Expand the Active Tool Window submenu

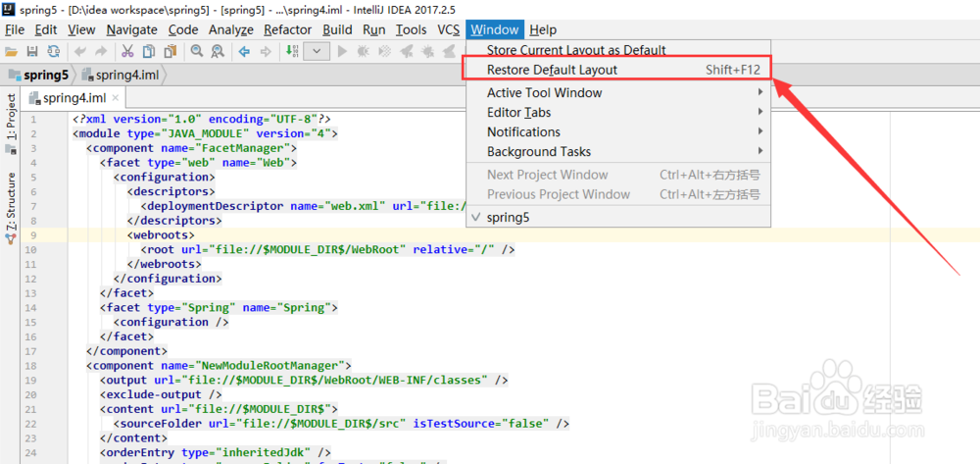point(619,92)
